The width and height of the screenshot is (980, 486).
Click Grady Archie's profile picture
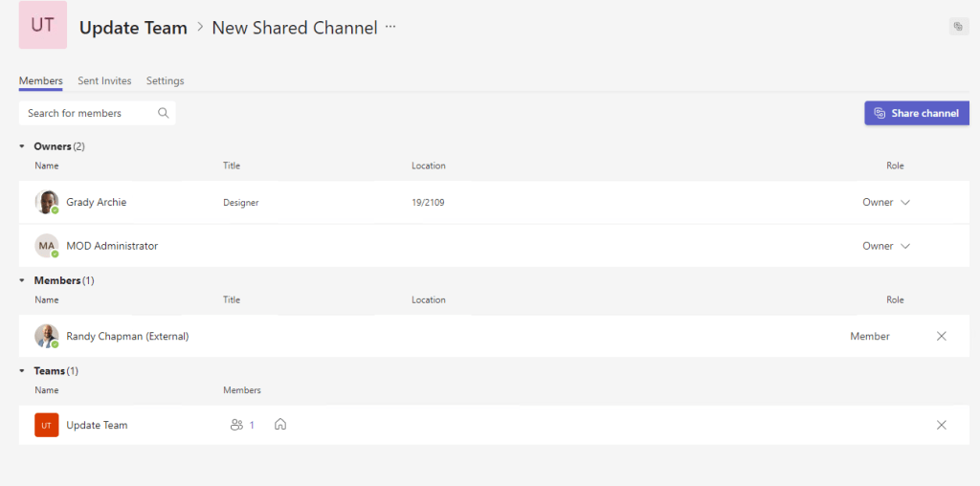46,202
